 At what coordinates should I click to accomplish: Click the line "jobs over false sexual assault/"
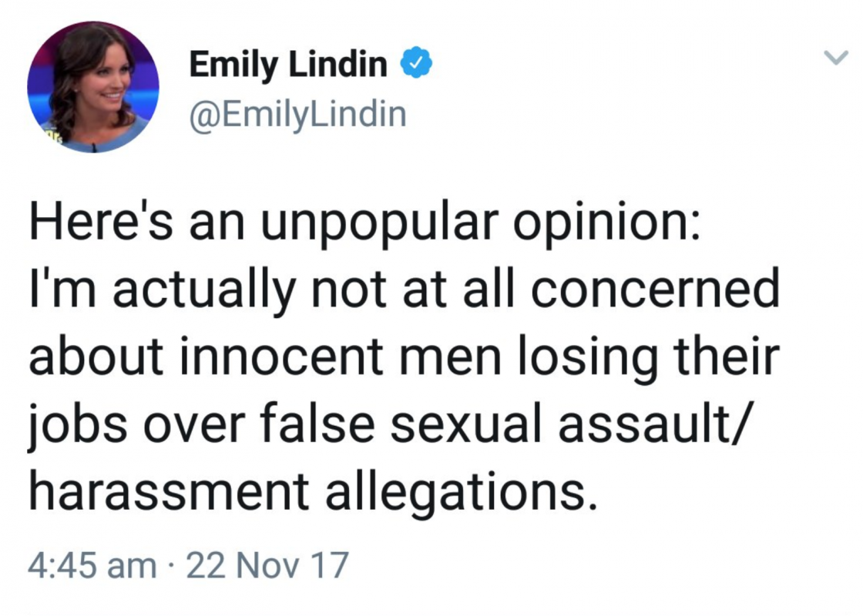(388, 425)
